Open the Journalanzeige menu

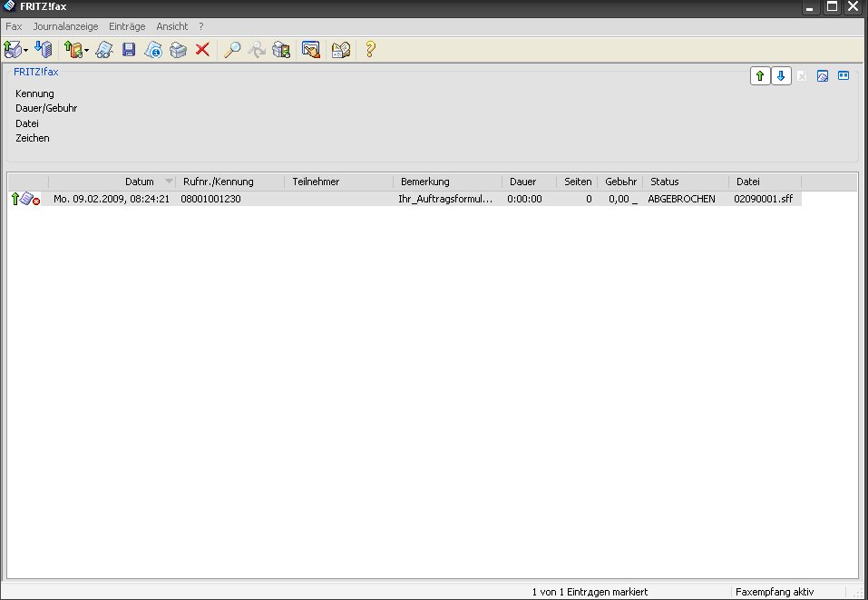(x=65, y=27)
